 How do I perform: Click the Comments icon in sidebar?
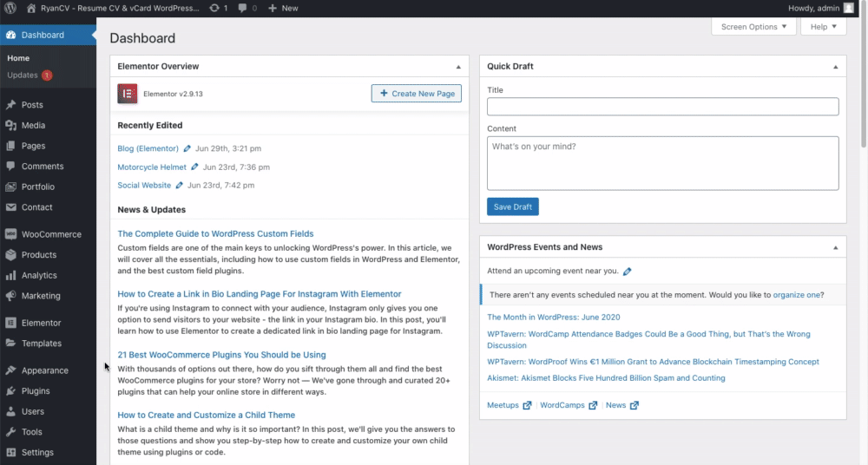[10, 166]
